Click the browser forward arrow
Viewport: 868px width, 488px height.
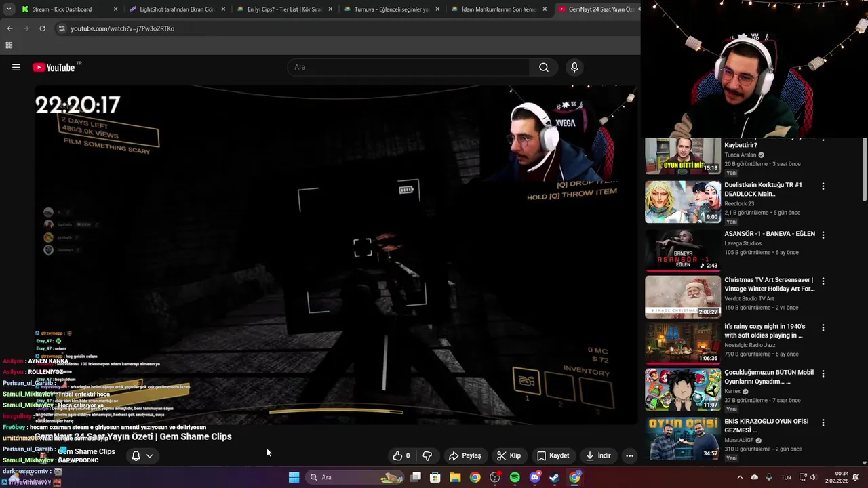point(26,28)
